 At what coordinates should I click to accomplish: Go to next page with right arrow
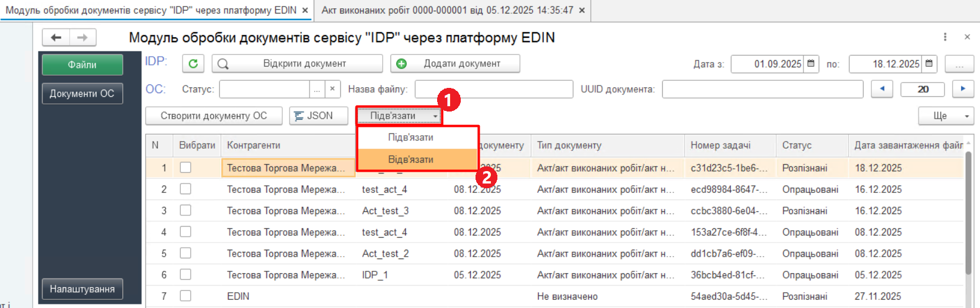(x=963, y=89)
